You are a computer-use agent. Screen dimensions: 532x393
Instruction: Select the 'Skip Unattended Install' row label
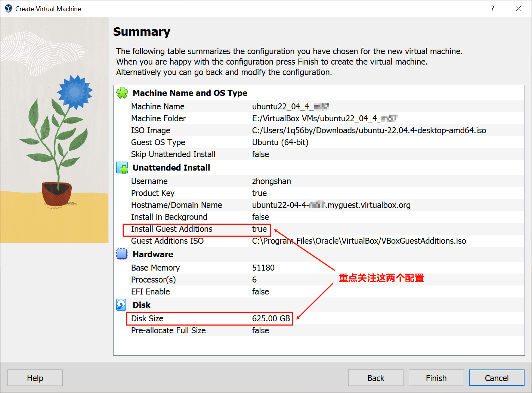click(173, 154)
